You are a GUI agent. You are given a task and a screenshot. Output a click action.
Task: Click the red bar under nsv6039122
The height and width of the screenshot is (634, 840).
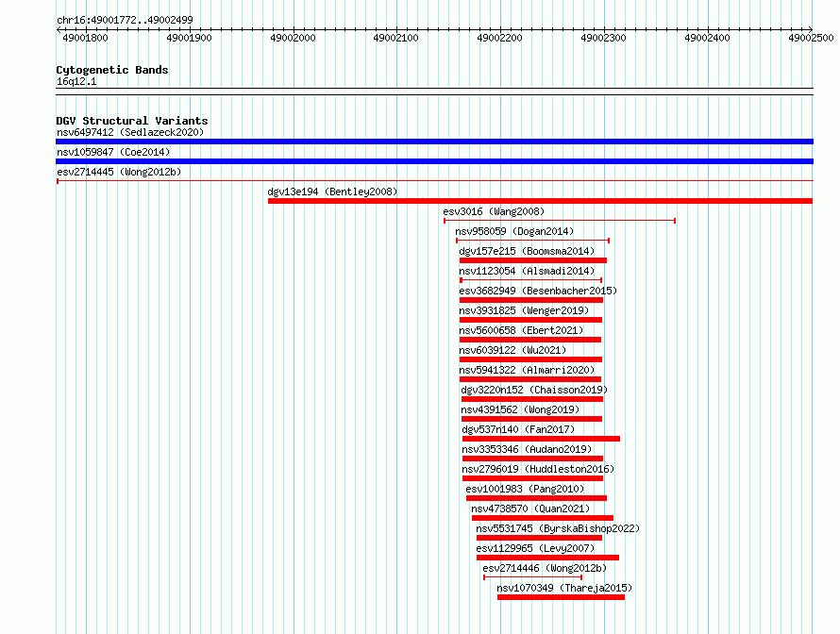530,359
